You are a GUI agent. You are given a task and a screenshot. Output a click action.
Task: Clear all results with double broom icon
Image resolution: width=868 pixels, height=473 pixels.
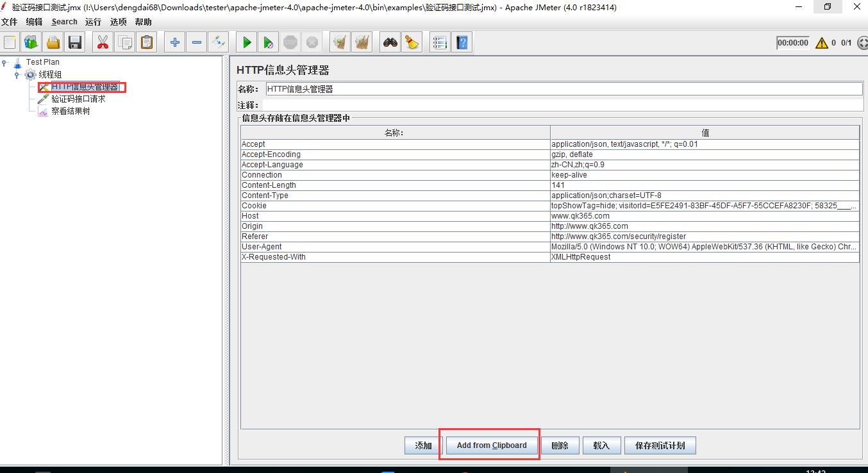coord(362,43)
